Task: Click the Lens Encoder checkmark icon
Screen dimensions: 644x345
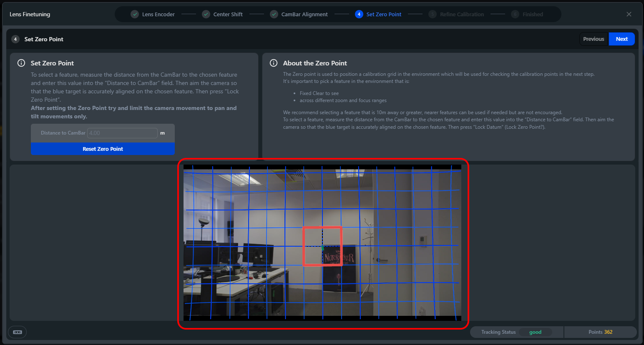Action: 135,14
